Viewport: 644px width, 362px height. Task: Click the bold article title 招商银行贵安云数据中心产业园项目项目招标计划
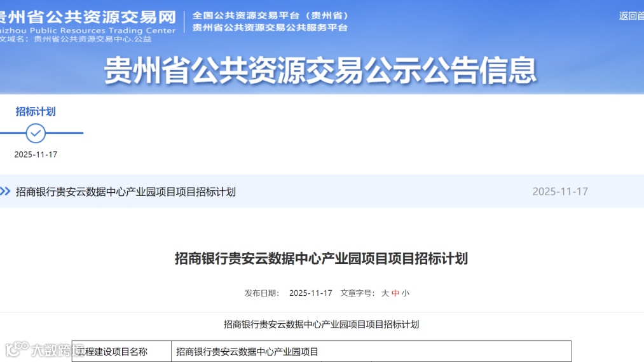(x=321, y=258)
